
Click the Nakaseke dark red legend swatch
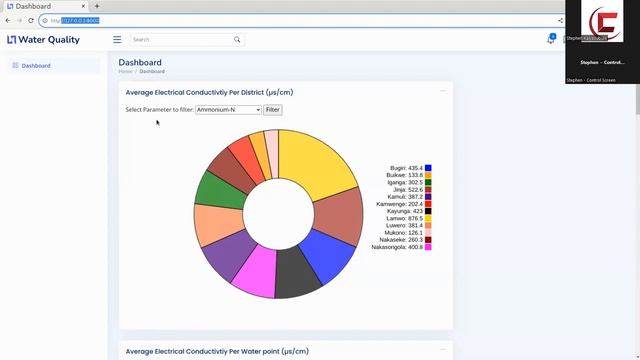point(428,240)
